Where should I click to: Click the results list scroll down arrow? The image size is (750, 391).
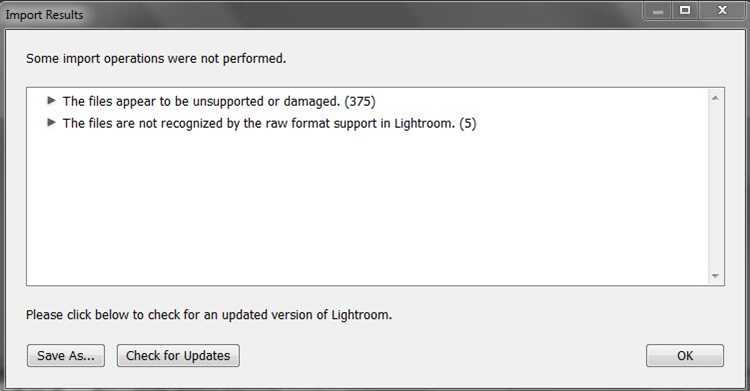pyautogui.click(x=715, y=276)
